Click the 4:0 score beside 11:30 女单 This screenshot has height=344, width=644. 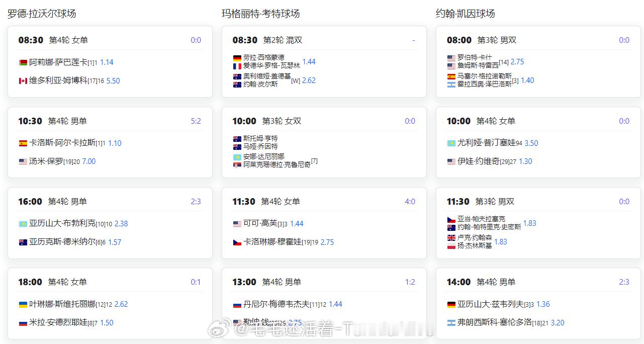(410, 201)
